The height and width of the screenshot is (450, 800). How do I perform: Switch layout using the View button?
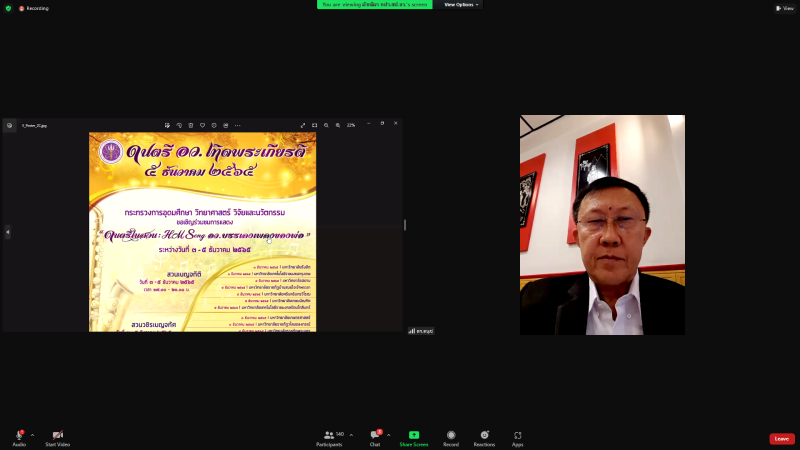[784, 8]
